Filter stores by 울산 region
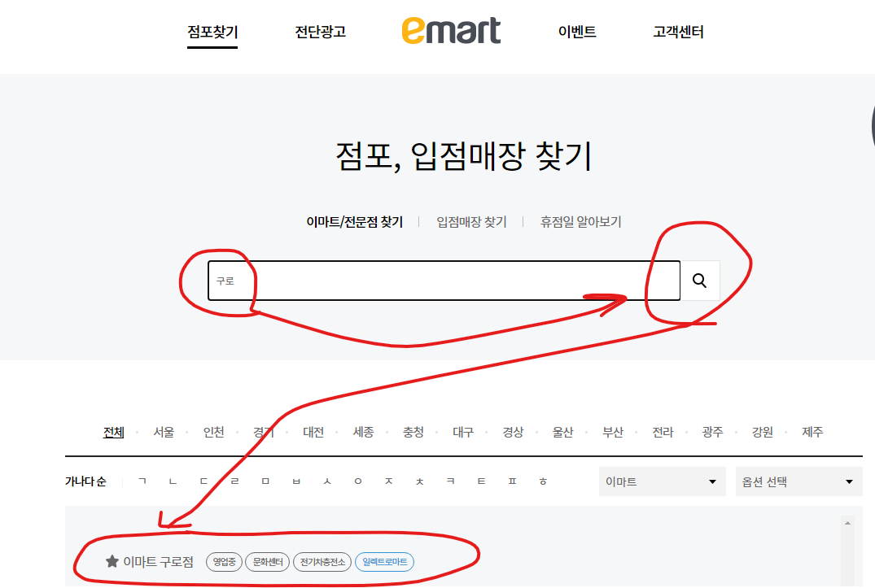 (x=563, y=432)
